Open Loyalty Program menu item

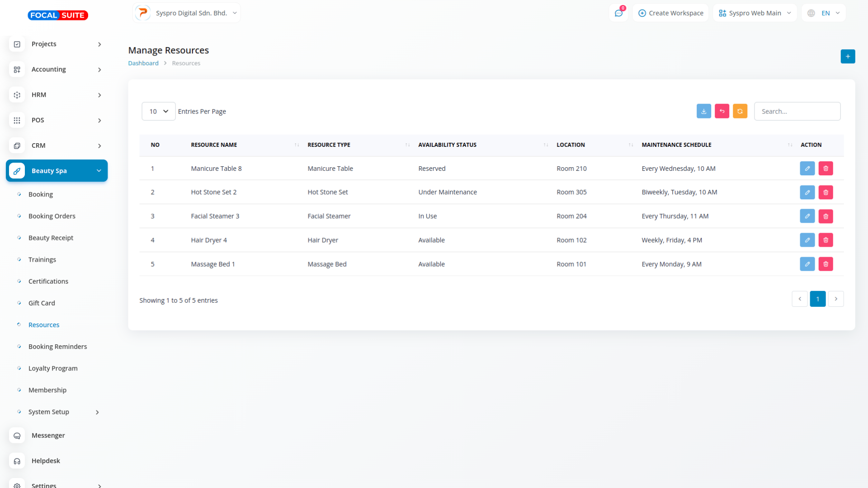pos(53,368)
